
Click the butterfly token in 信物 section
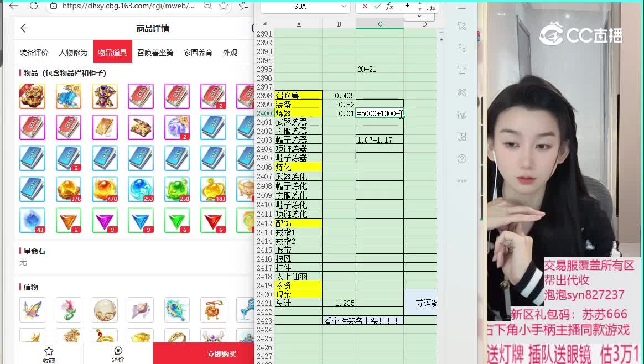[33, 310]
